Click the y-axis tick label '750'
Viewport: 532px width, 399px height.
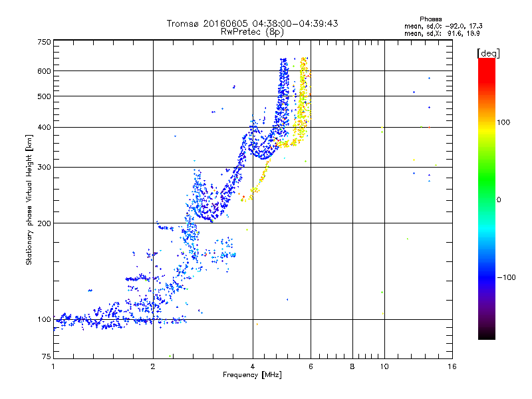[x=45, y=42]
